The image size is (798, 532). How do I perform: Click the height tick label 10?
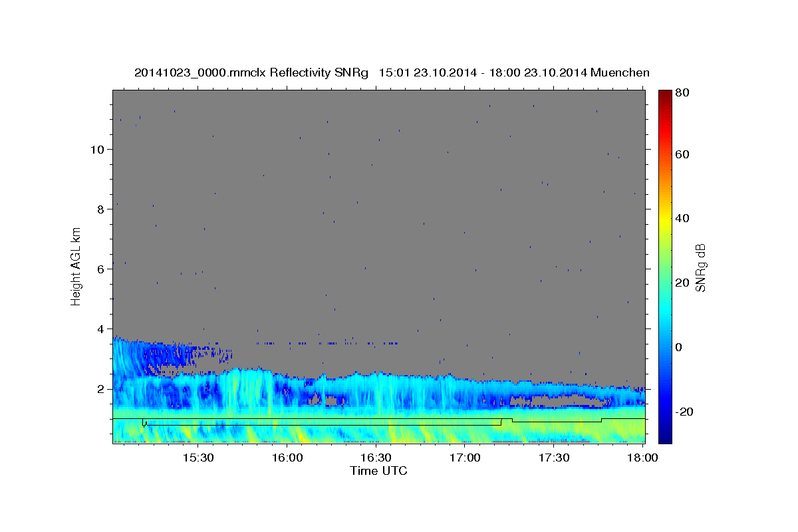[98, 149]
